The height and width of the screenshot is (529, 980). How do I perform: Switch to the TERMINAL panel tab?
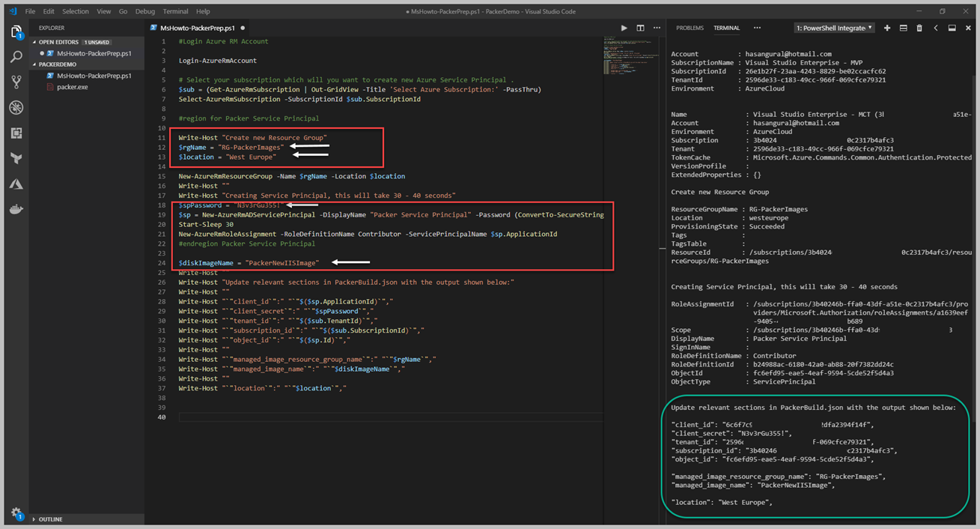726,28
